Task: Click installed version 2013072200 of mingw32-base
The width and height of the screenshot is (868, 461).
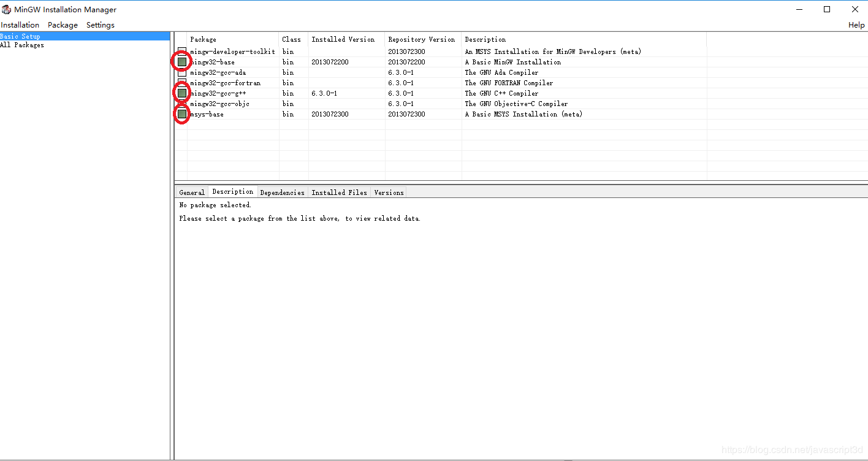Action: tap(330, 62)
